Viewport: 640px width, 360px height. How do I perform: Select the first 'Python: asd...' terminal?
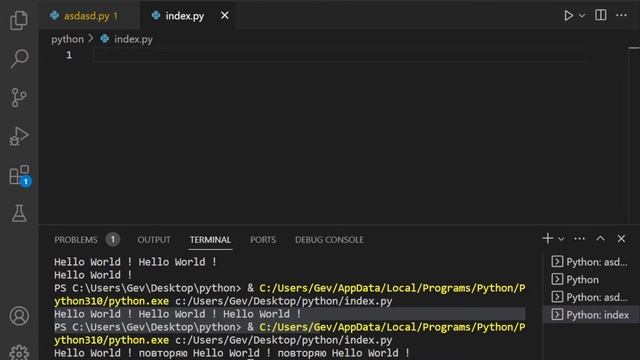(x=590, y=262)
